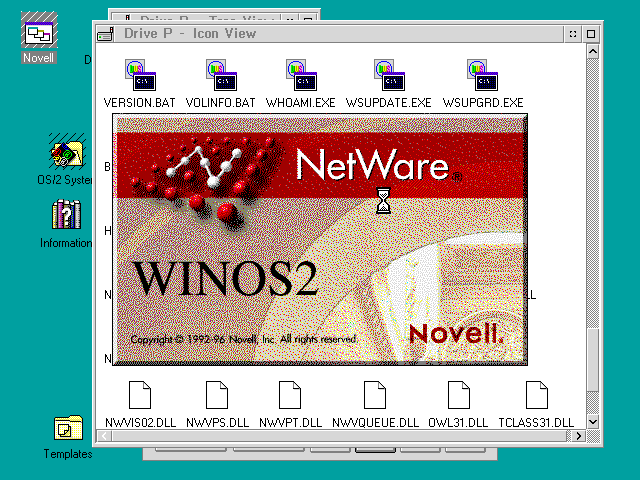Click the vertical scrollbar thumb
This screenshot has height=480, width=640.
[593, 360]
